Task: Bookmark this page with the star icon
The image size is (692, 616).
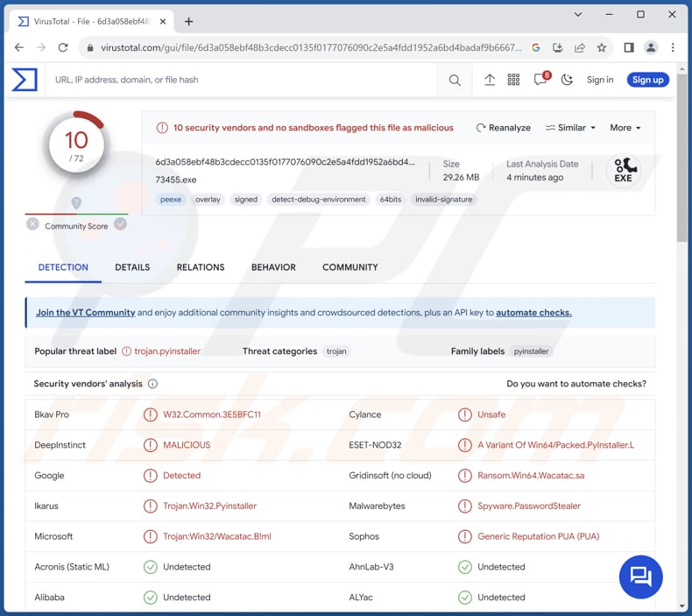Action: click(602, 47)
